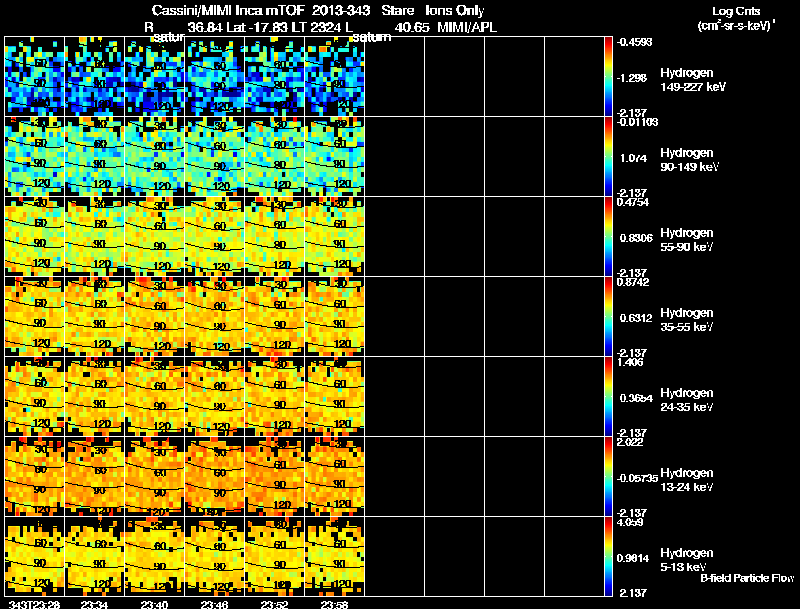Click the Hydrogen 13-24 keV label
This screenshot has width=800, height=609.
(x=687, y=480)
